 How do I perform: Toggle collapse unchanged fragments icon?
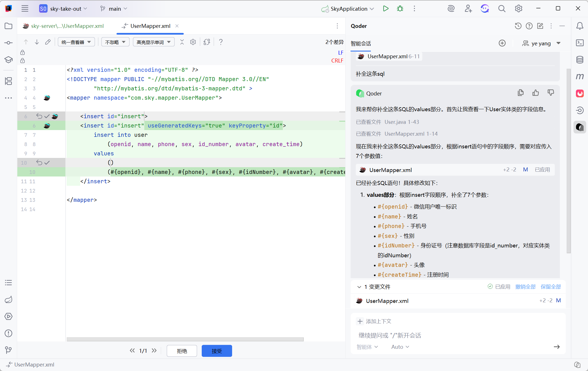tap(182, 42)
